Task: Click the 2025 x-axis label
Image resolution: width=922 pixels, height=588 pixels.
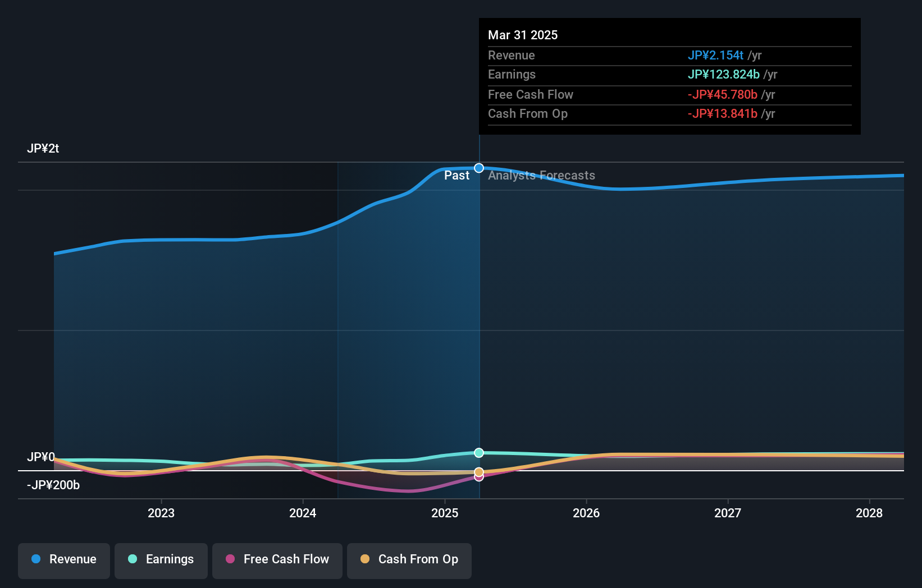Action: click(x=445, y=513)
